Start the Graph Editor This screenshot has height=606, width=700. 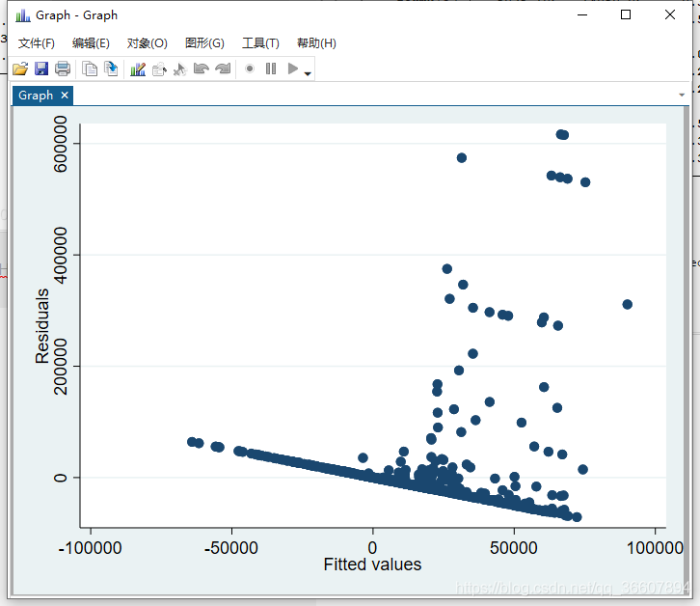tap(138, 69)
